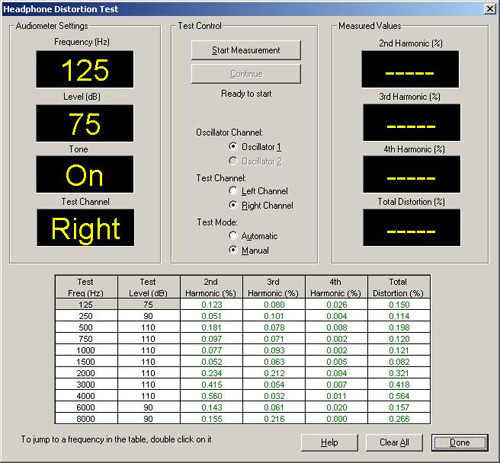Viewport: 500px width, 463px height.
Task: Click the 1000 Hz frequency cell
Action: pos(86,350)
